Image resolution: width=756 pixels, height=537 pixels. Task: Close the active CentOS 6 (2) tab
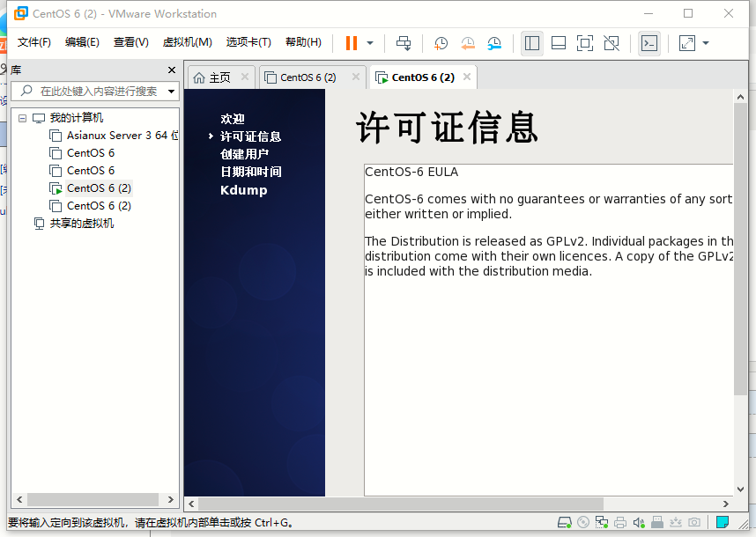click(x=467, y=77)
